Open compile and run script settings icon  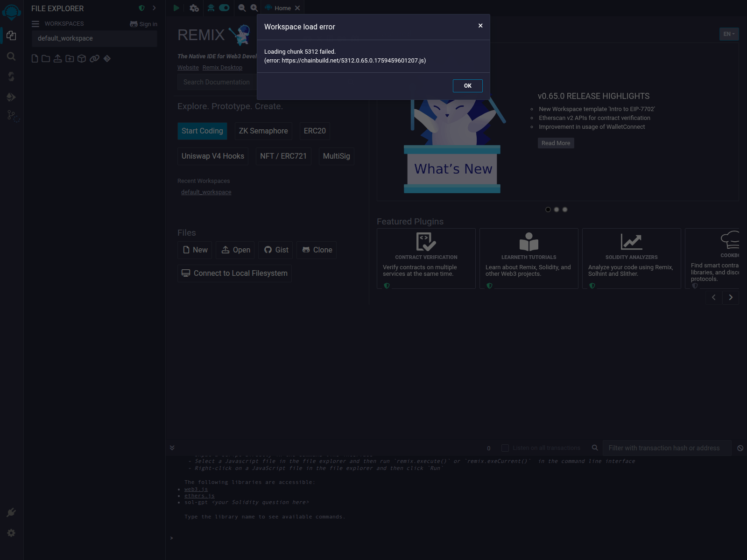pyautogui.click(x=194, y=8)
